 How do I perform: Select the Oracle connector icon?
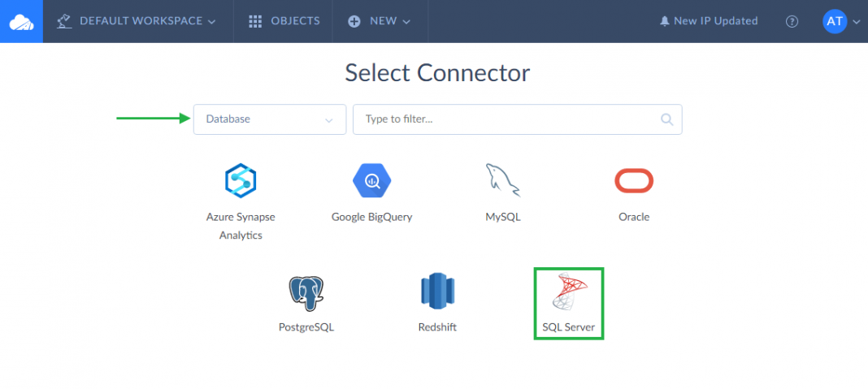634,180
